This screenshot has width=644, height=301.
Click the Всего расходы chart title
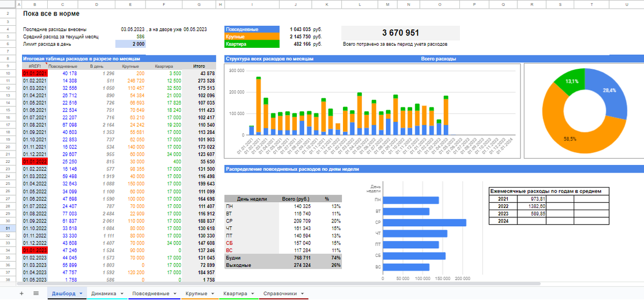(438, 59)
